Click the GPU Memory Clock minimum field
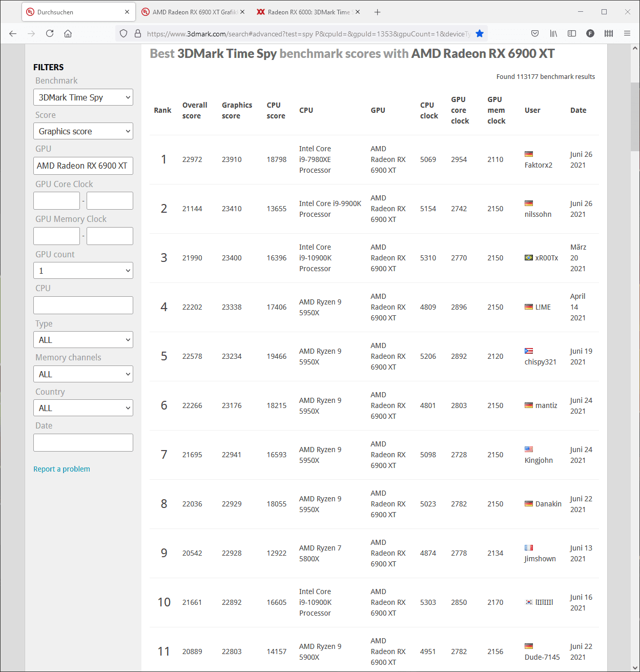640x672 pixels. click(56, 236)
